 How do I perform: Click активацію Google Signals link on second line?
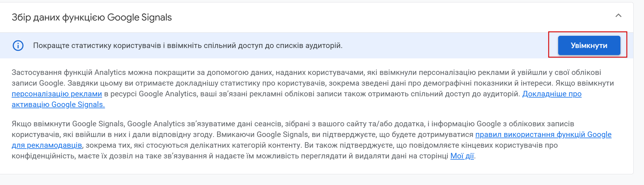(58, 105)
